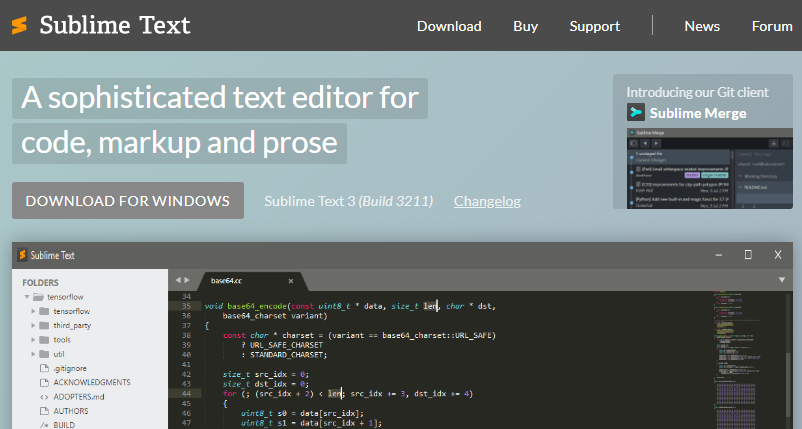
Task: Click the Sublime Merge logo icon
Action: click(x=636, y=112)
